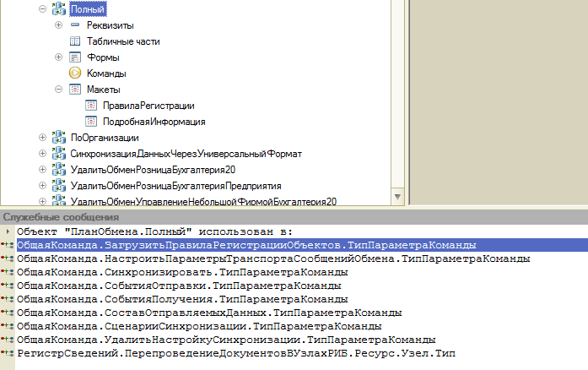The width and height of the screenshot is (588, 370).
Task: Open the ПодробнаяИнформация template
Action: pyautogui.click(x=154, y=122)
